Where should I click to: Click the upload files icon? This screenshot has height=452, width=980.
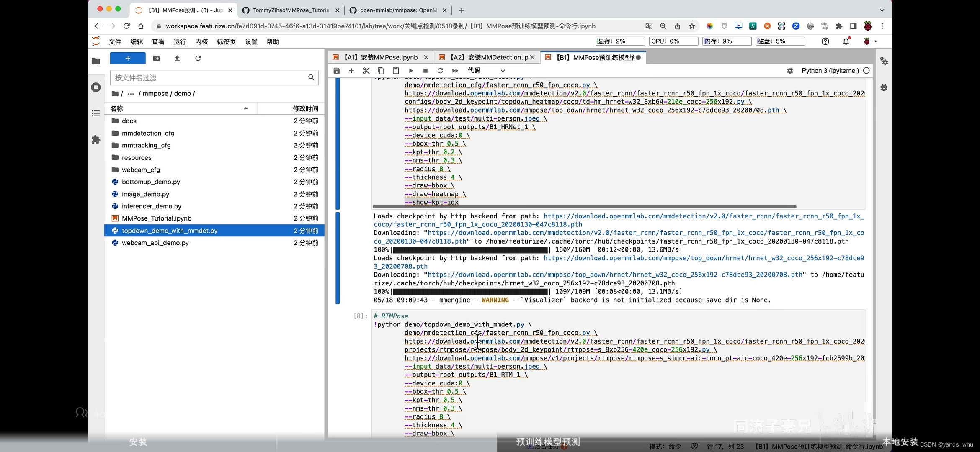(x=177, y=58)
